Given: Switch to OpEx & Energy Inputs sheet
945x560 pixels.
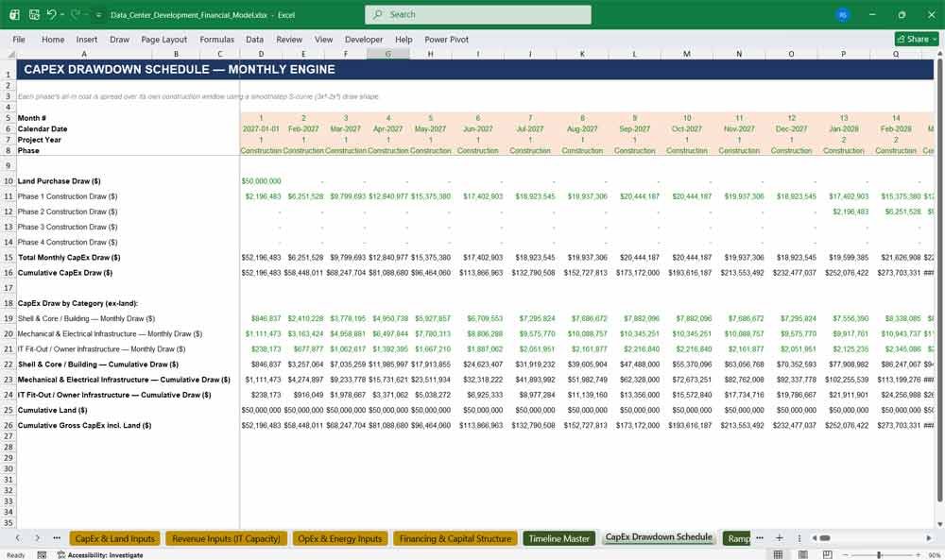Looking at the screenshot, I should tap(340, 538).
